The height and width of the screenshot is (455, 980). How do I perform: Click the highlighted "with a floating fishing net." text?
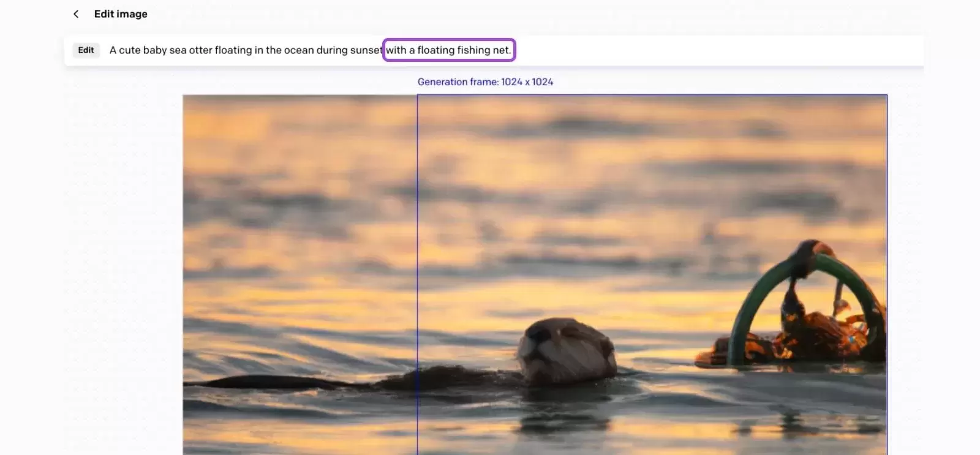click(x=449, y=50)
